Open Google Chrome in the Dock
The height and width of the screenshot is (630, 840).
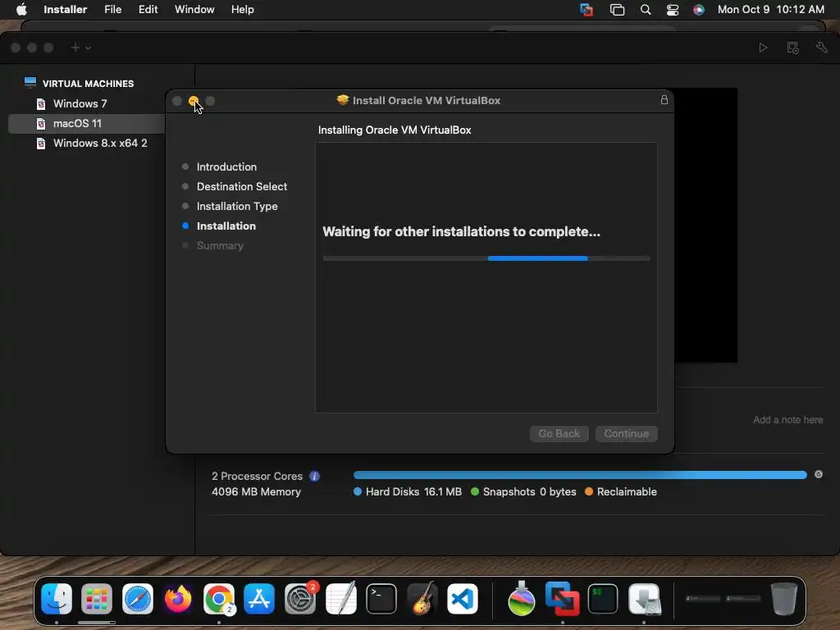(218, 599)
